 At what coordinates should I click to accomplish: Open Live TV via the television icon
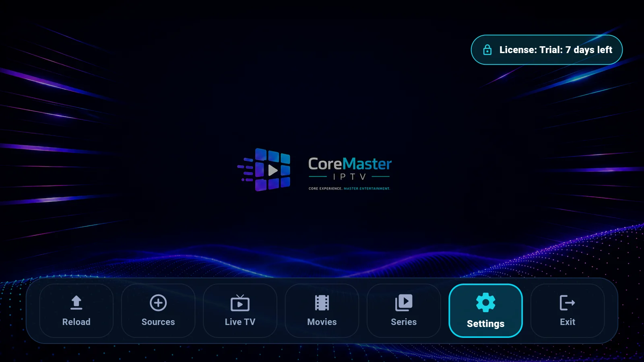(240, 303)
